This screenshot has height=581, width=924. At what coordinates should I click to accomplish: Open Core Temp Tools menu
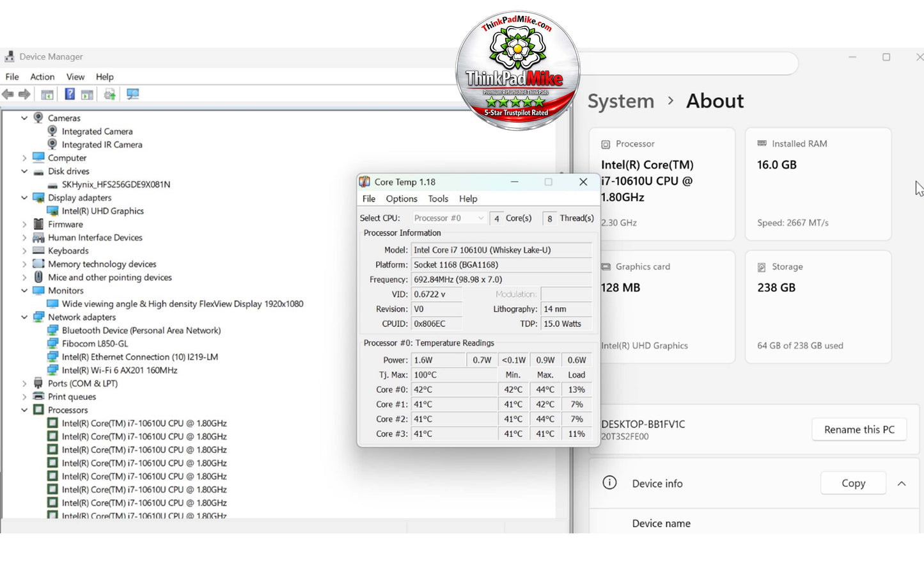tap(438, 199)
